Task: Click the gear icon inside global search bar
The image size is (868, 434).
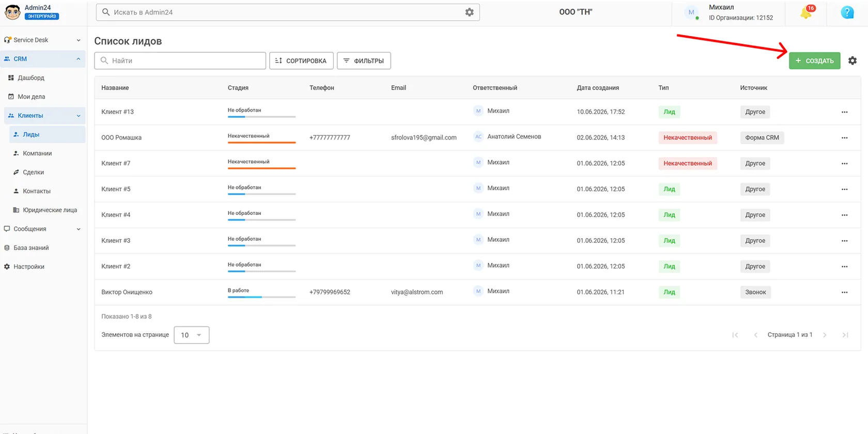Action: 469,12
